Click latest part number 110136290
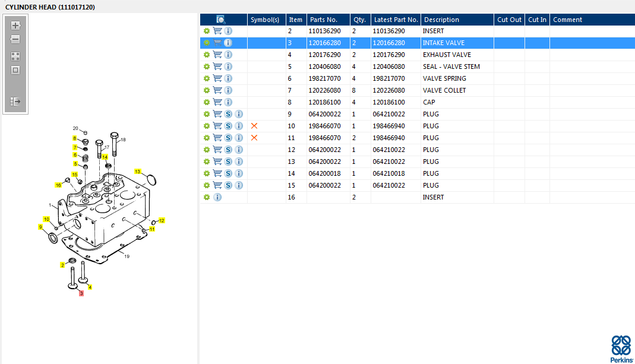635x364 pixels. [388, 31]
